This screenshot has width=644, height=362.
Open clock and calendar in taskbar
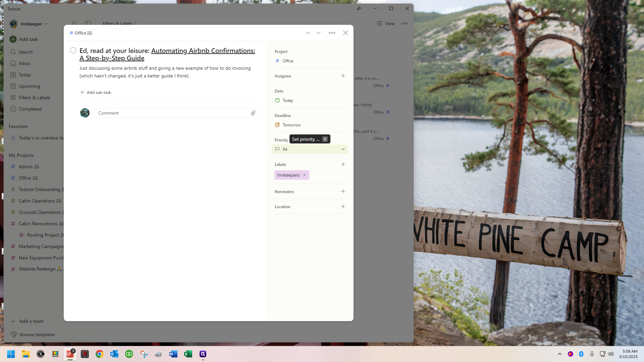click(x=628, y=354)
